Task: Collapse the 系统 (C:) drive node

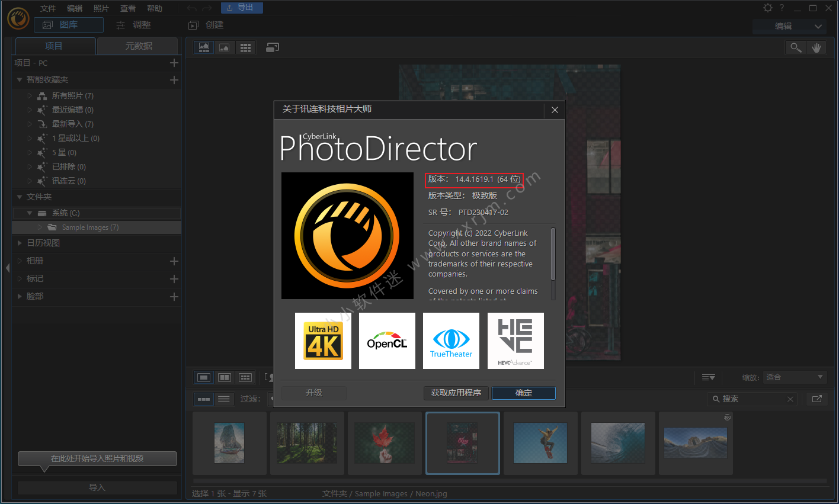Action: point(30,213)
